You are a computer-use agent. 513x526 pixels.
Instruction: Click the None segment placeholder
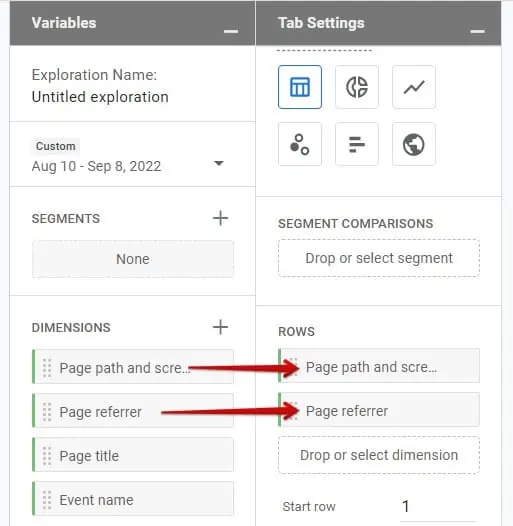coord(133,259)
